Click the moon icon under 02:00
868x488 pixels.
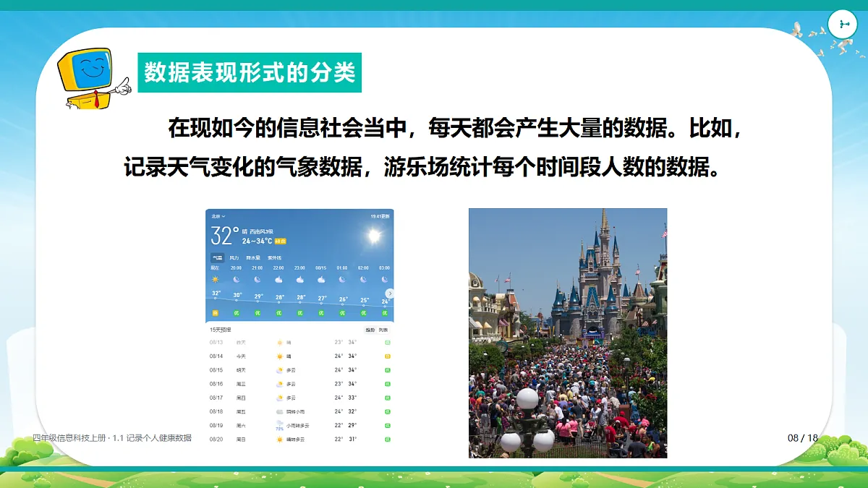(x=363, y=279)
